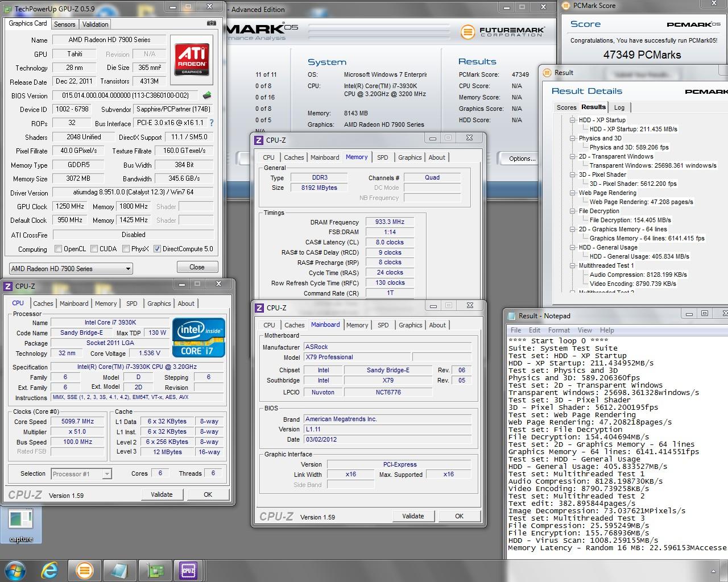Open About tab in CPU-Z Mainboard window
This screenshot has height=582, width=728.
pyautogui.click(x=437, y=325)
